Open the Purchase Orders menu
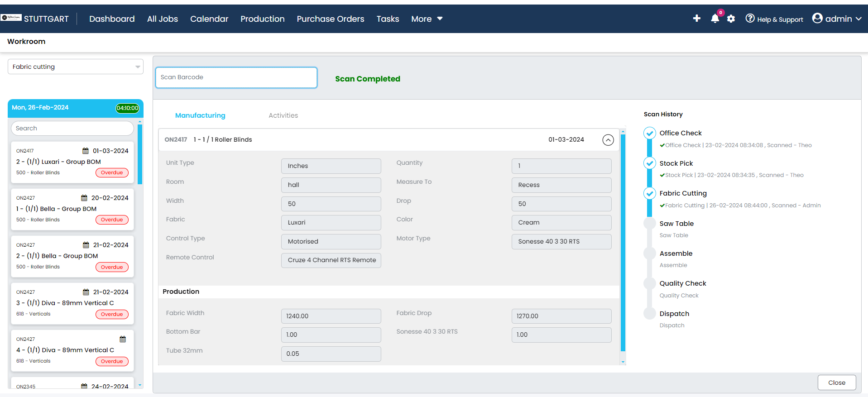The width and height of the screenshot is (868, 397). point(330,19)
